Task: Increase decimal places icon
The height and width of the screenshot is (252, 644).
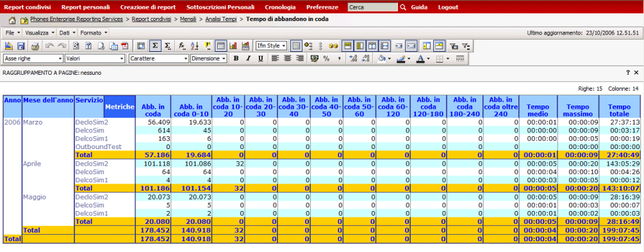Action: point(353,59)
